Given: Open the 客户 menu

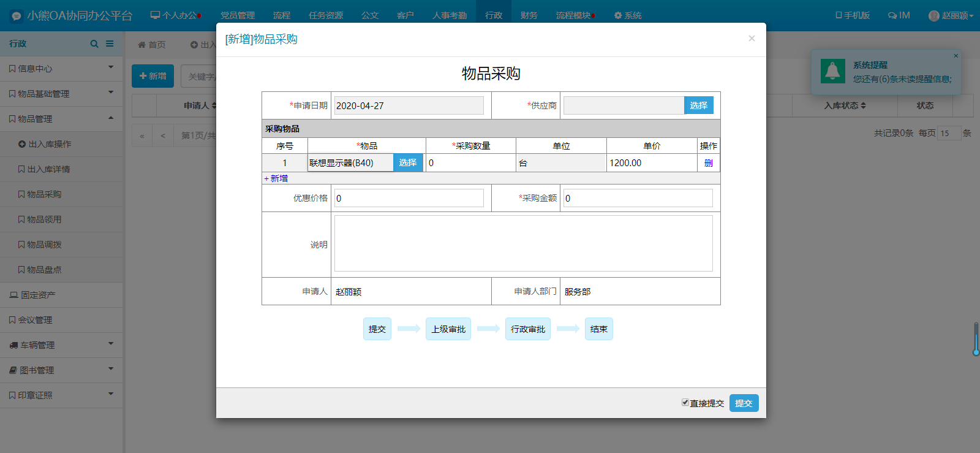Looking at the screenshot, I should pyautogui.click(x=405, y=15).
